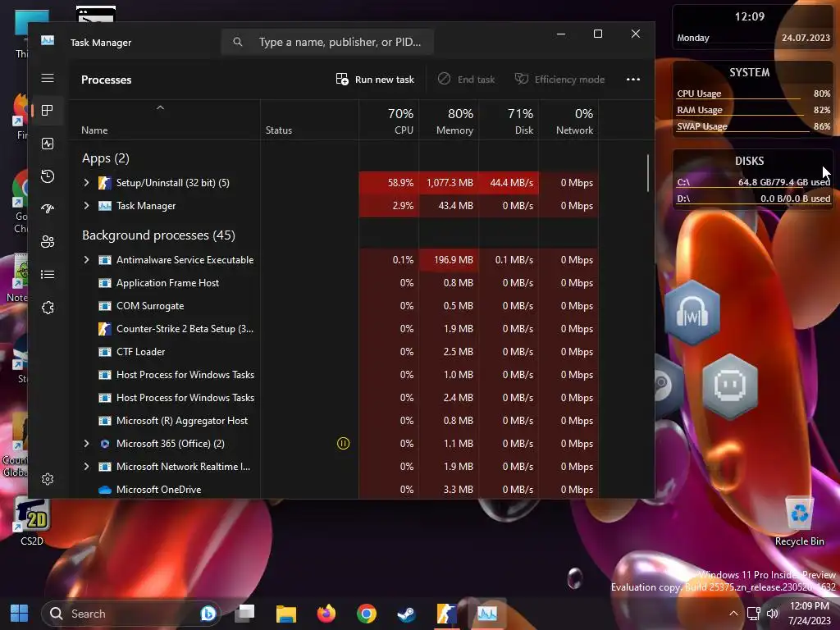This screenshot has height=630, width=840.
Task: Click the process list vertical scrollbar
Action: click(x=648, y=173)
